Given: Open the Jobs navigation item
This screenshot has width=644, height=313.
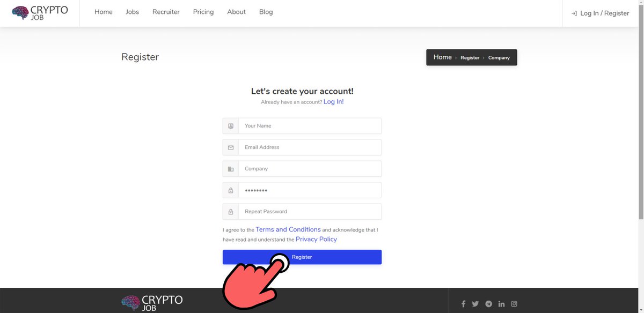Looking at the screenshot, I should click(133, 12).
